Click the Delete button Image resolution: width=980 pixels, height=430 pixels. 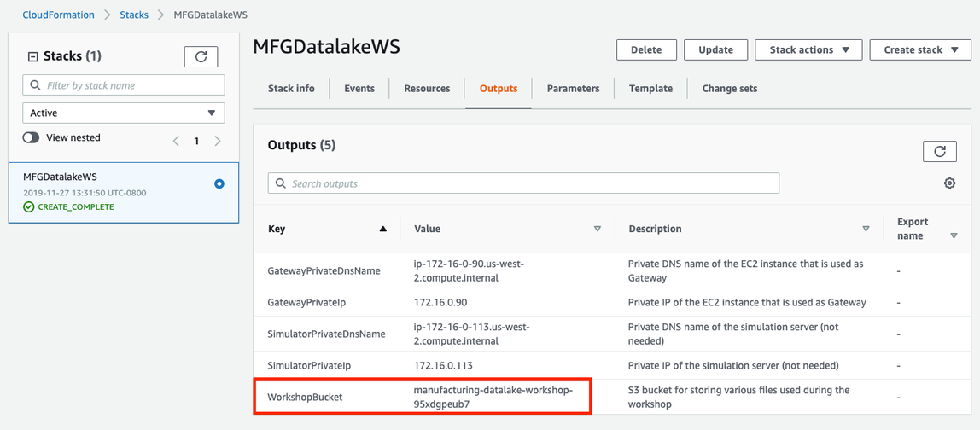[645, 50]
